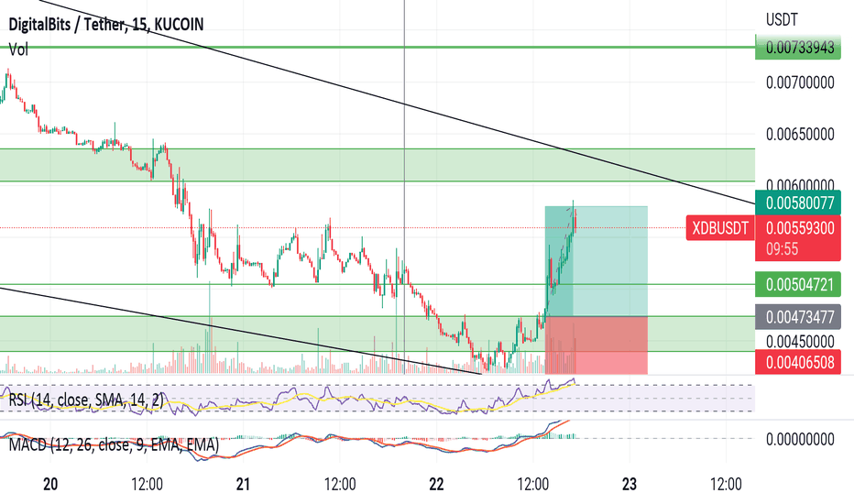Click the 0.00450000 price axis tick
Viewport: 854px width, 504px height.
800,342
